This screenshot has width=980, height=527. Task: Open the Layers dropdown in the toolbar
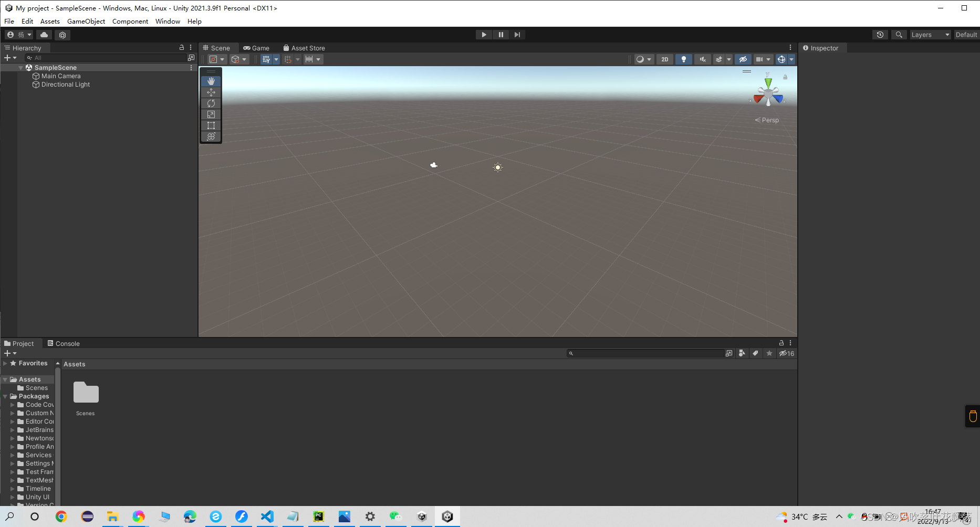(930, 35)
